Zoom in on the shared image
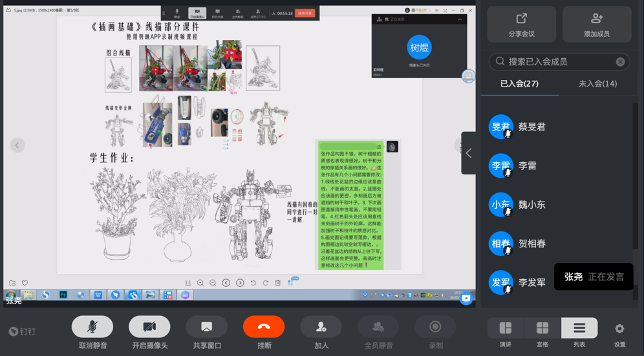This screenshot has width=644, height=356. click(200, 283)
